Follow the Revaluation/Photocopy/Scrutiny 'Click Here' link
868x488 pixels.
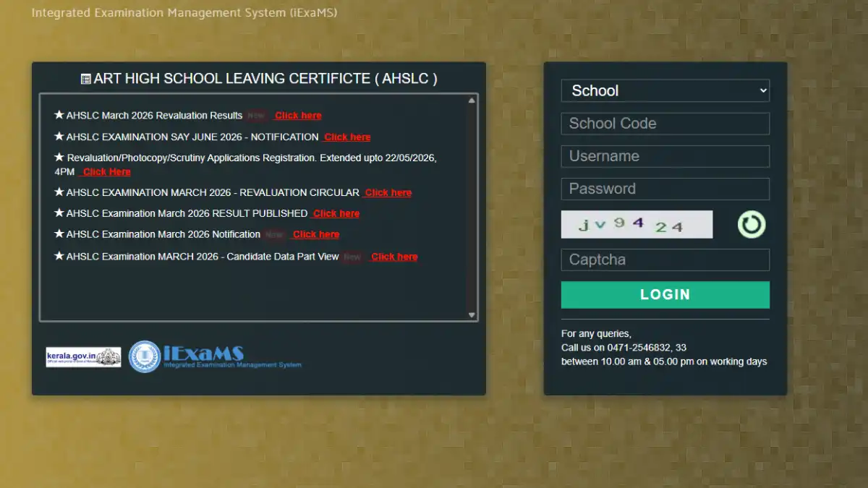tap(106, 172)
